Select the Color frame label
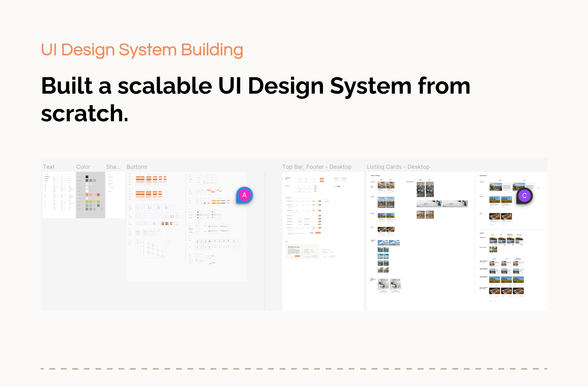The image size is (588, 387). pyautogui.click(x=83, y=167)
